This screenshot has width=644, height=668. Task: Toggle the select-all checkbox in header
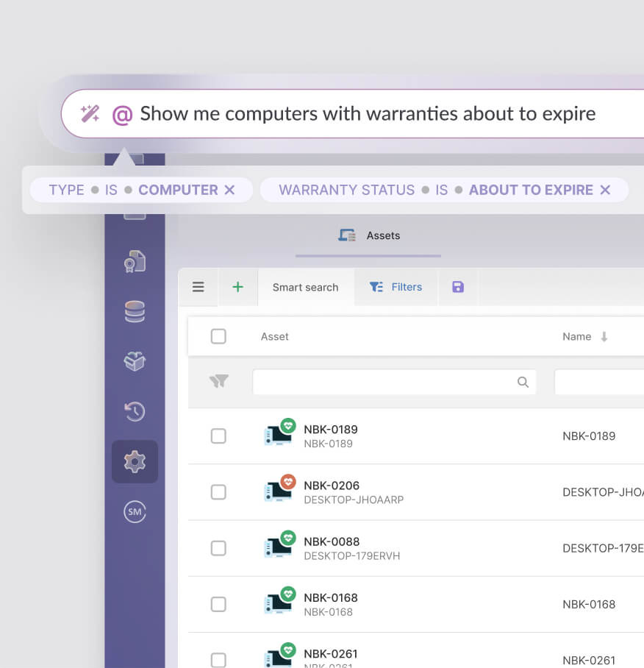[218, 336]
